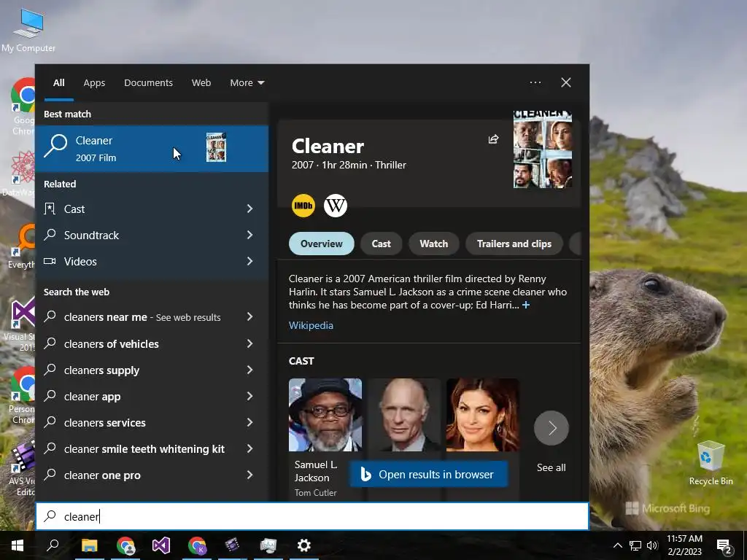This screenshot has height=560, width=747.
Task: Expand cleaner app suggestion arrow
Action: coord(249,396)
